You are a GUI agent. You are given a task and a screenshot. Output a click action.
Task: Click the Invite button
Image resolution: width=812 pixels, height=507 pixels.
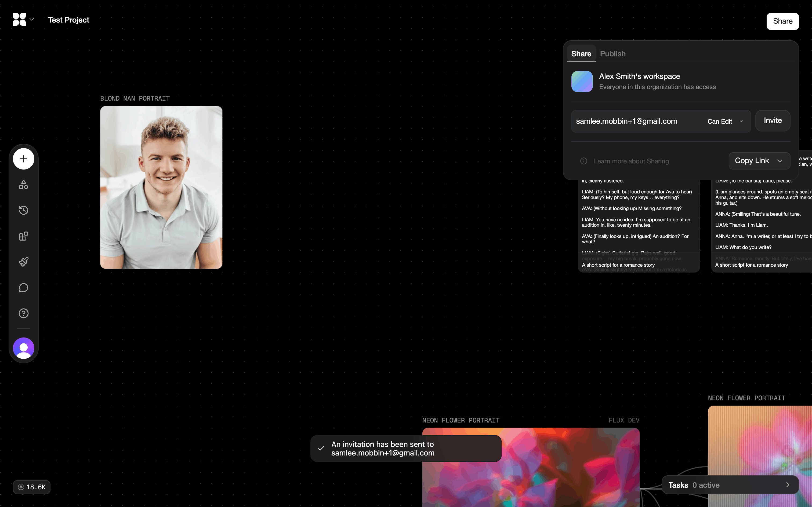click(773, 120)
